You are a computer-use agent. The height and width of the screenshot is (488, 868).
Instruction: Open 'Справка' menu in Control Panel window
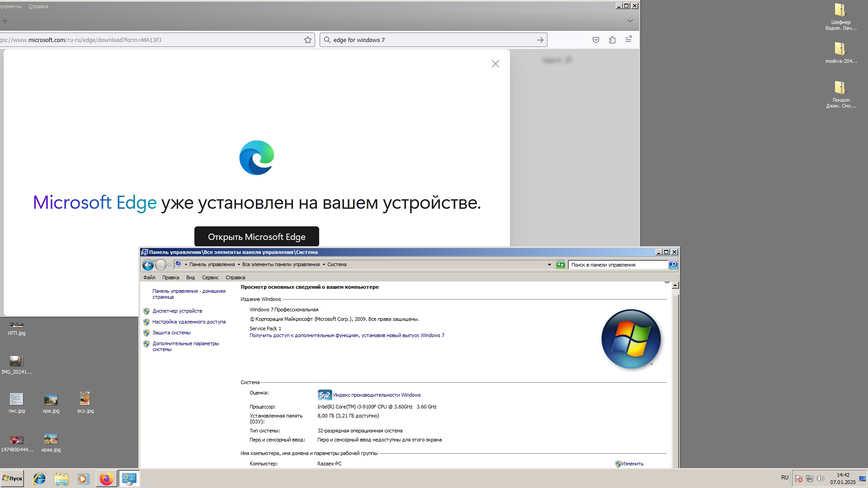click(x=235, y=277)
